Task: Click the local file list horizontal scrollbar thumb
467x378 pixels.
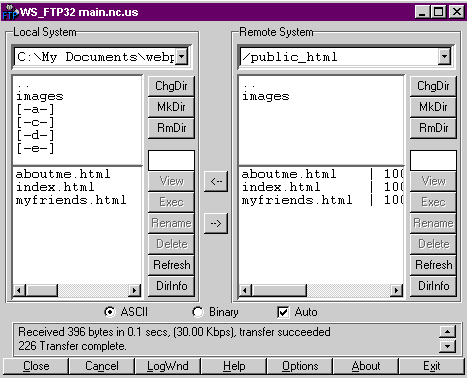Action: tap(41, 290)
